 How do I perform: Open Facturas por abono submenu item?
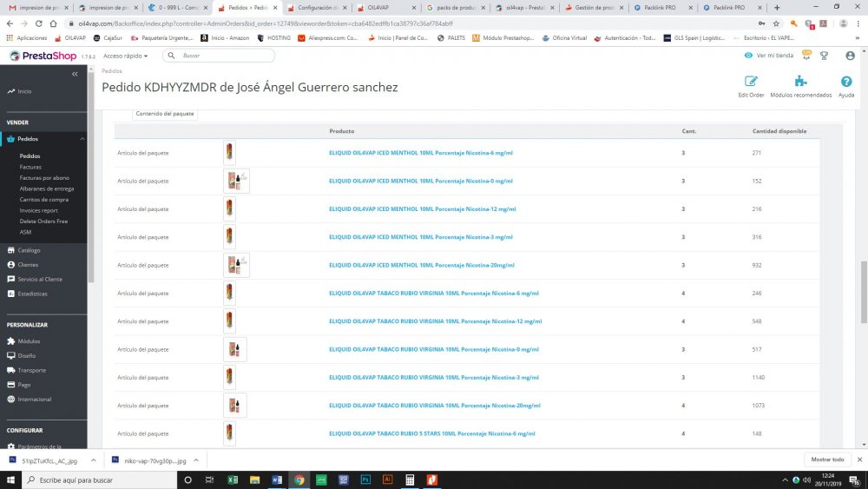coord(44,178)
